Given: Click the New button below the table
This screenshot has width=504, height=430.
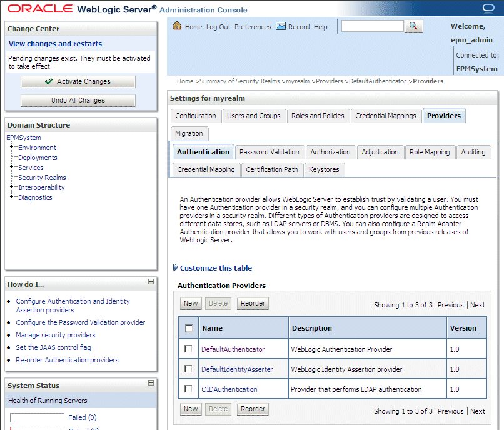Looking at the screenshot, I should click(191, 409).
